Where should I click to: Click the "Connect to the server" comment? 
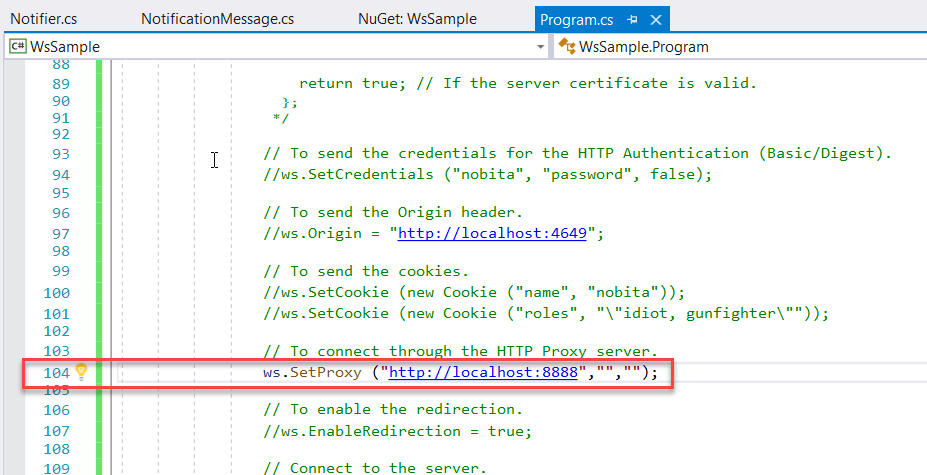375,468
